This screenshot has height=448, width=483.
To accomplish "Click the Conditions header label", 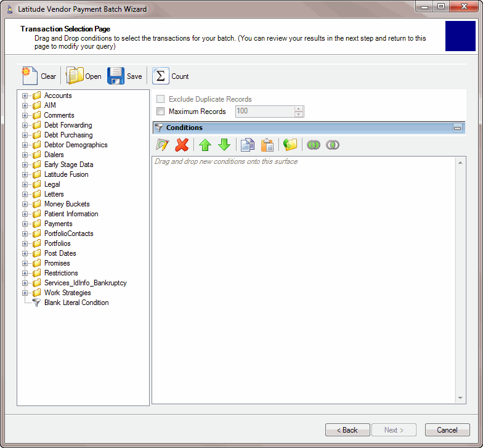I will tap(184, 128).
